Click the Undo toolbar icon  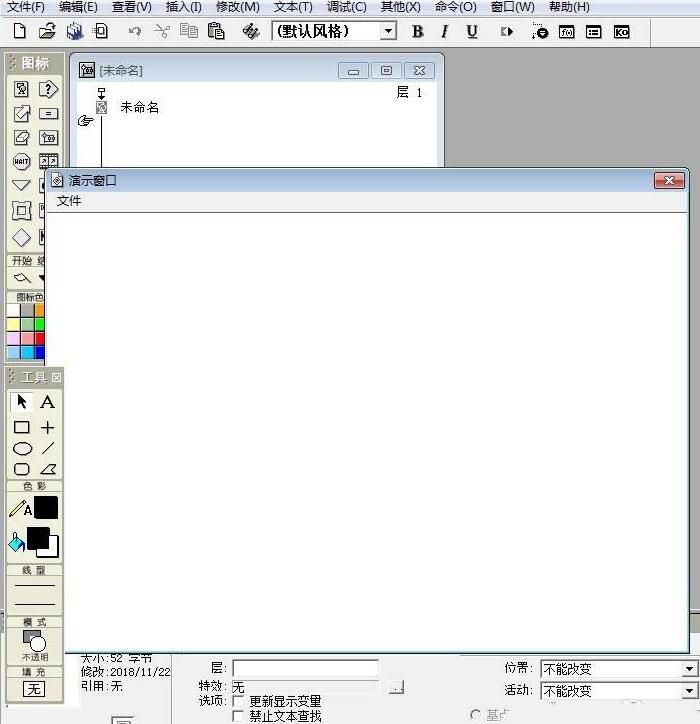(x=134, y=31)
